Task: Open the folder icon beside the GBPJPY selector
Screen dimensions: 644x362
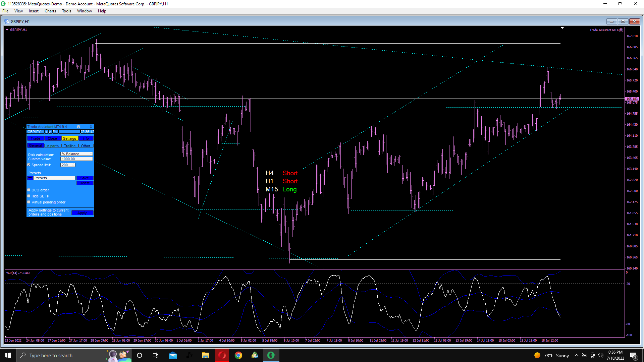Action: point(55,132)
